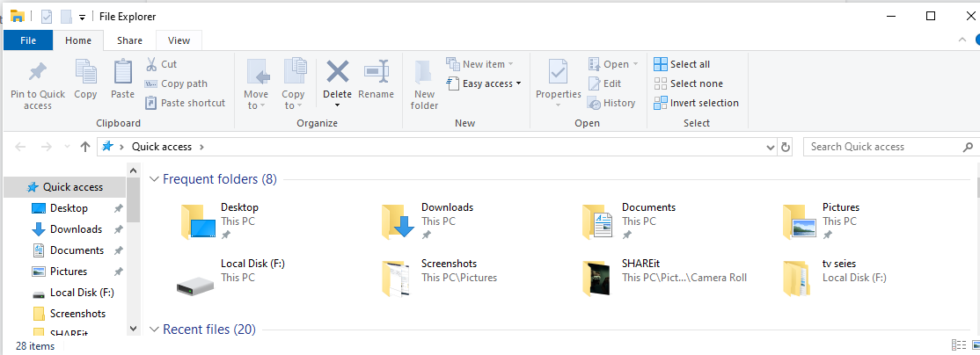This screenshot has width=980, height=355.
Task: Click Properties checkmark in title bar toolbar
Action: pyautogui.click(x=46, y=16)
